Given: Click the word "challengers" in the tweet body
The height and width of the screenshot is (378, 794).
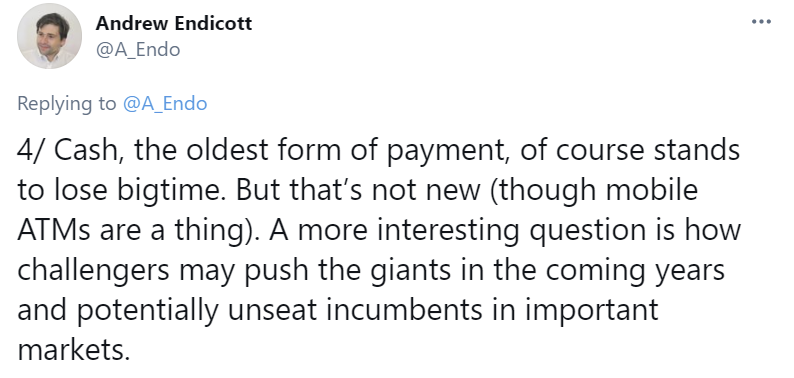Looking at the screenshot, I should [94, 271].
